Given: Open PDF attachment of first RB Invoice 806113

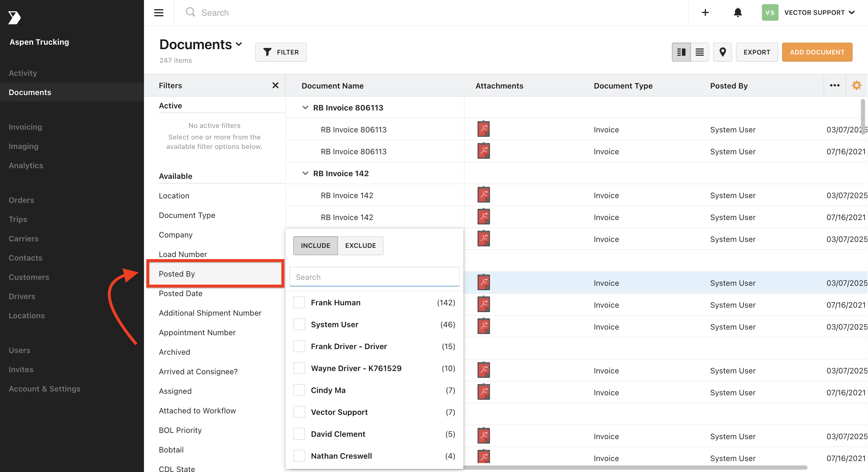Looking at the screenshot, I should pyautogui.click(x=483, y=129).
